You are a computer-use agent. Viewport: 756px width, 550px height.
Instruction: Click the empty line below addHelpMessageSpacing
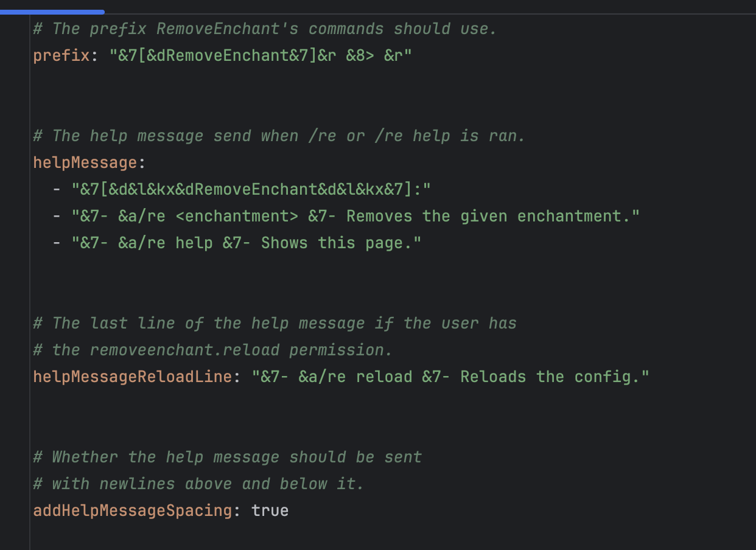point(390,537)
